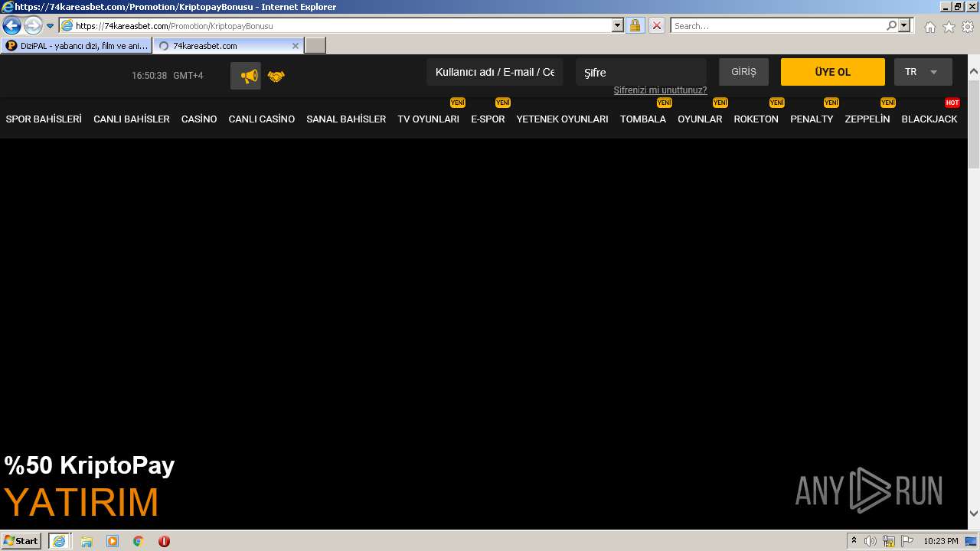Click the orange handshake partners icon
The height and width of the screenshot is (551, 980).
276,76
